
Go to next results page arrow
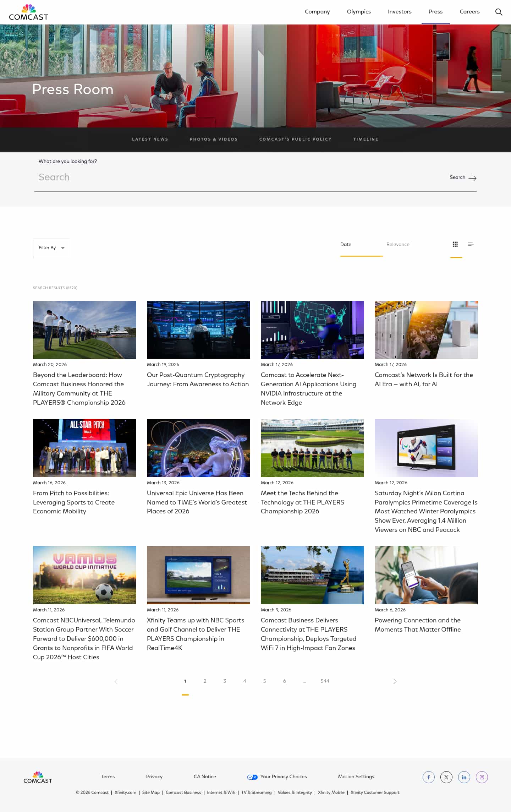pyautogui.click(x=395, y=681)
